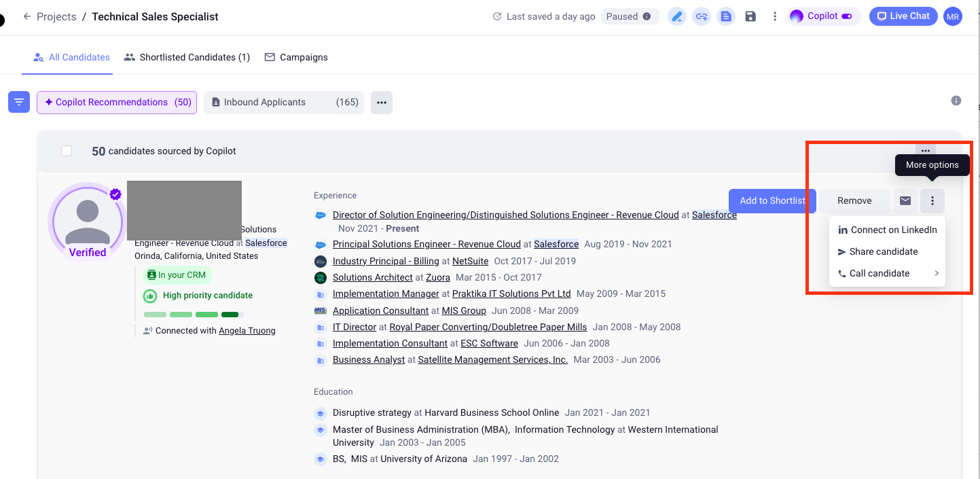Click the Zuora company link

[438, 277]
